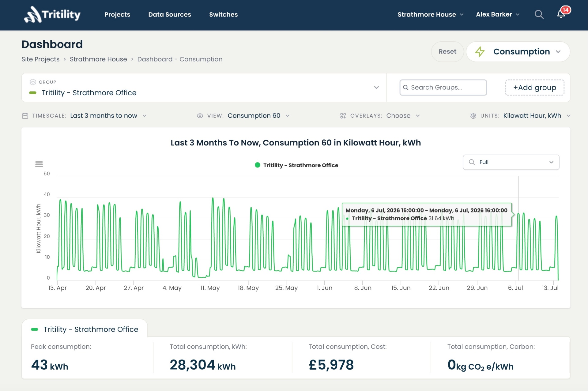Open the Consumption 60 view dropdown
588x391 pixels.
point(258,116)
